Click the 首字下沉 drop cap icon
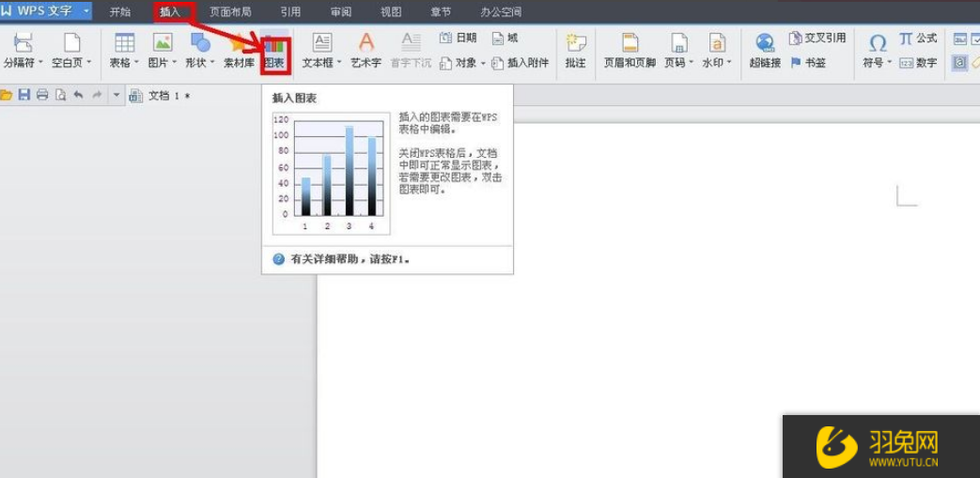This screenshot has height=478, width=980. point(411,52)
